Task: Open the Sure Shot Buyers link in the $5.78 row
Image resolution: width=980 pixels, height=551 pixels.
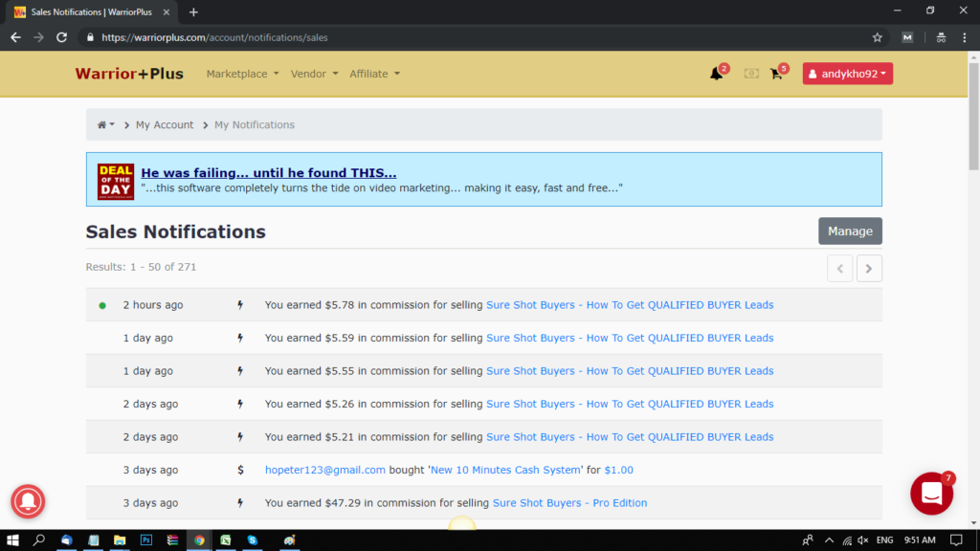Action: (630, 305)
